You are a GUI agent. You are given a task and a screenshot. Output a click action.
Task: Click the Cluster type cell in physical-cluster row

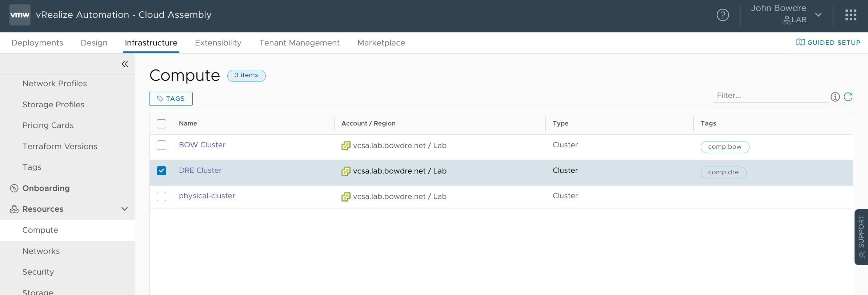(x=565, y=196)
